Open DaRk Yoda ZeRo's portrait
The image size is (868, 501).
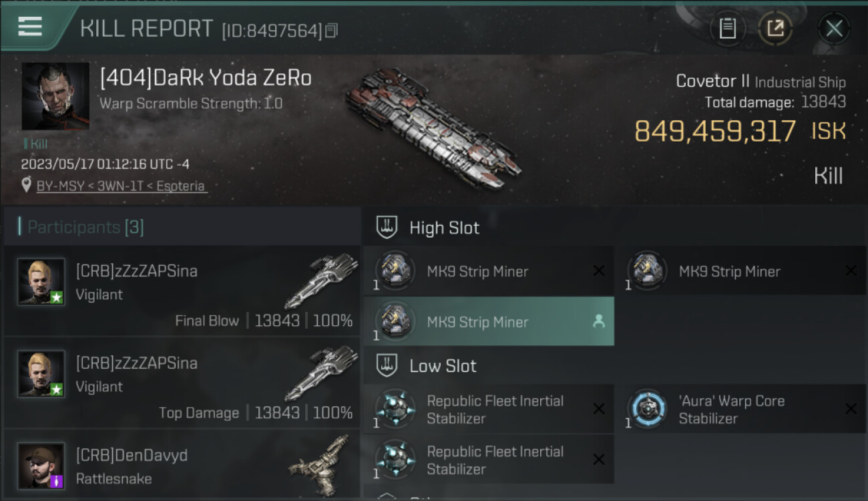[55, 96]
